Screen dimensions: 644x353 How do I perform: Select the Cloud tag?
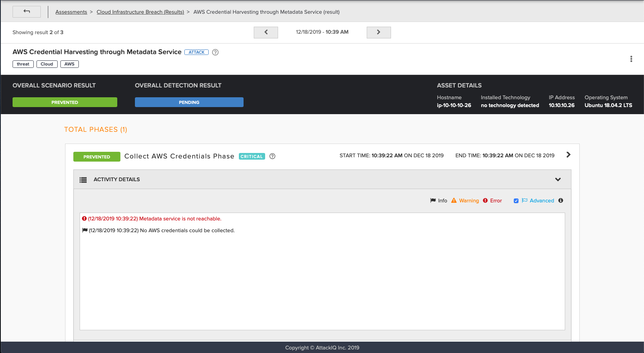pos(47,64)
